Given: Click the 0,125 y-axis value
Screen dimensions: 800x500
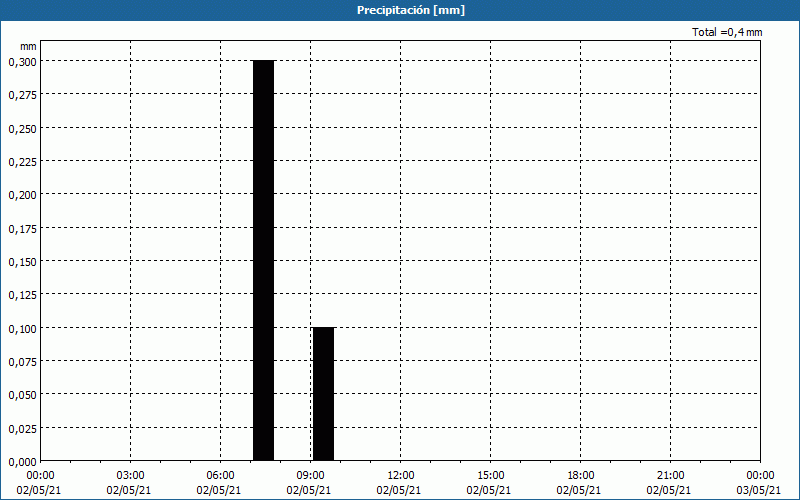Looking at the screenshot, I should pyautogui.click(x=22, y=295).
